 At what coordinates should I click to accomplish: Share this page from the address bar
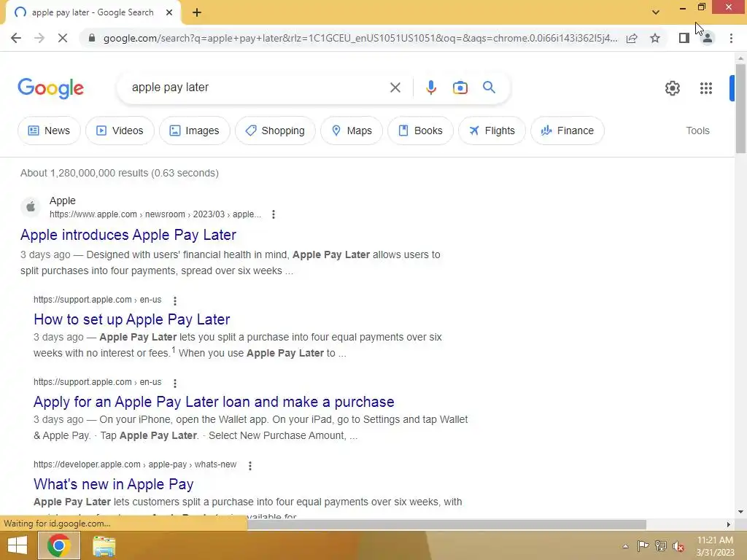point(632,38)
